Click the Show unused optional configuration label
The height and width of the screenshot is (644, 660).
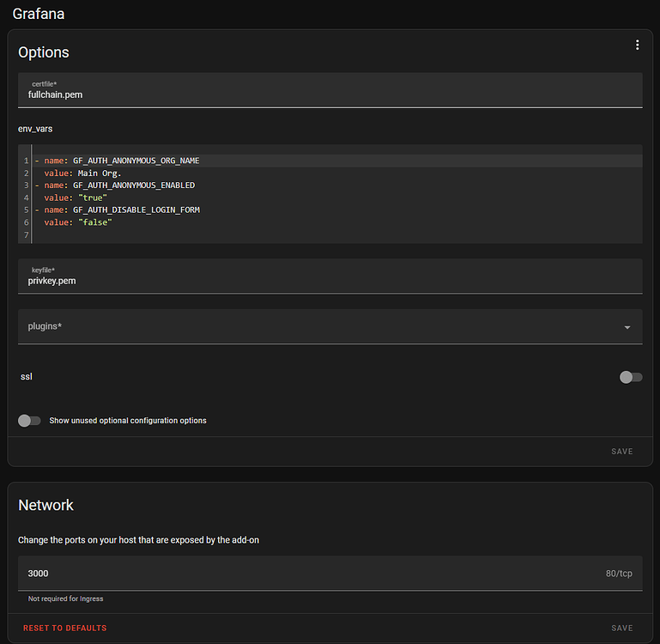[x=128, y=421]
